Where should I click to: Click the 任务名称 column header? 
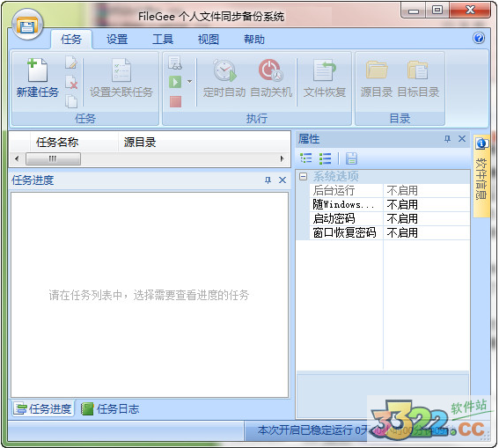(x=74, y=142)
